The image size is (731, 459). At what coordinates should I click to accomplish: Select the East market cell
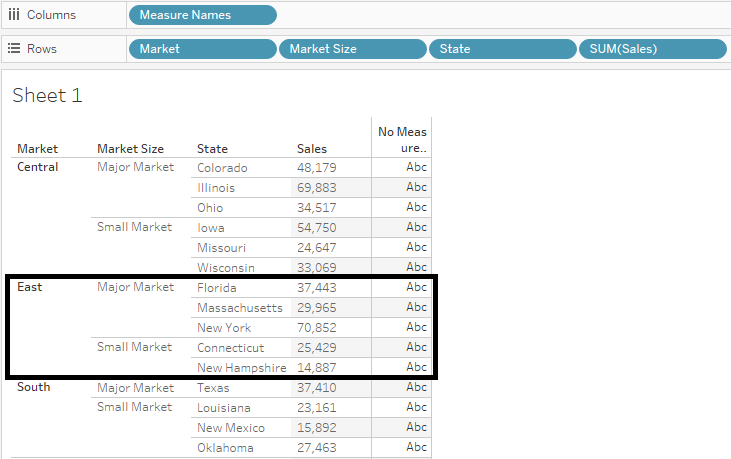30,287
